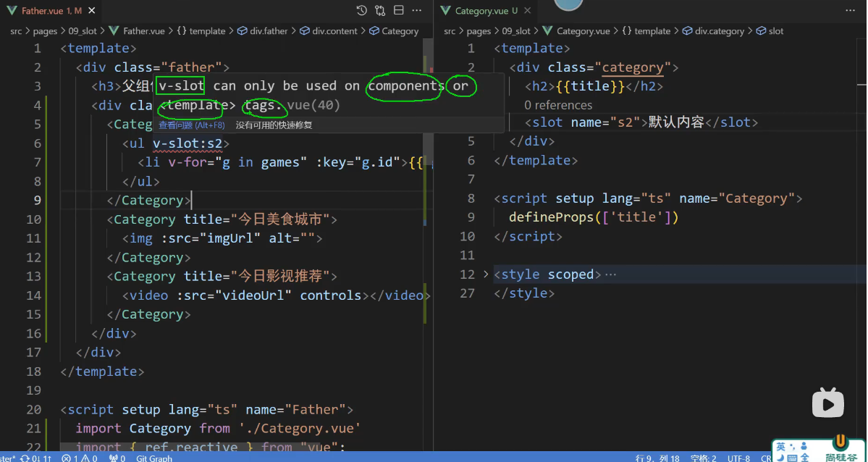Click '0 references' code lens in Category.vue
The image size is (868, 462).
[558, 105]
